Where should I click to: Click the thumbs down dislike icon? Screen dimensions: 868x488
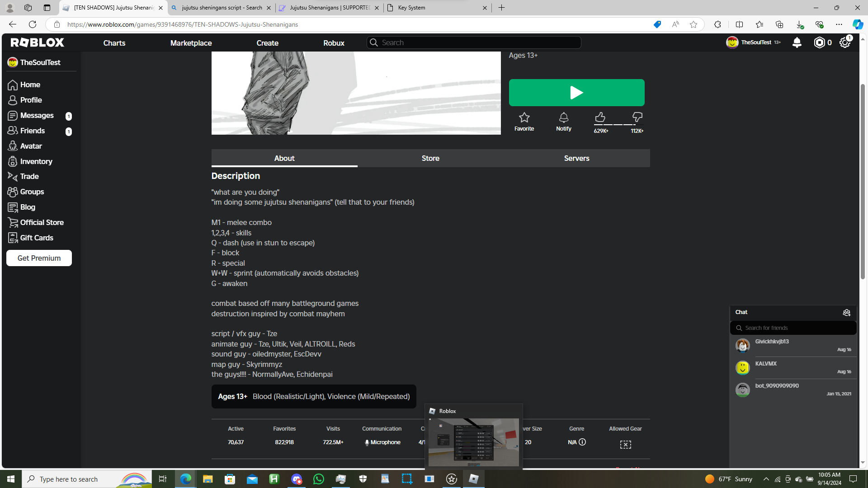(x=637, y=117)
